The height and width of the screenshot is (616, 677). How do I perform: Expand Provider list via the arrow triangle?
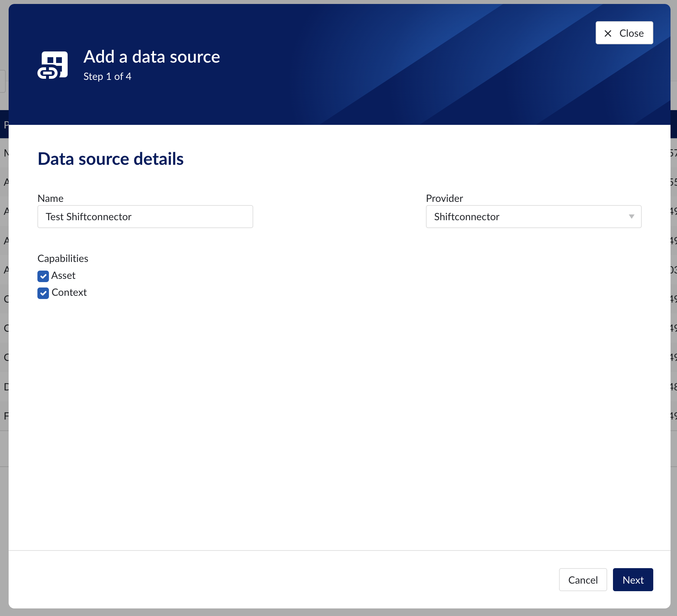[x=631, y=217]
